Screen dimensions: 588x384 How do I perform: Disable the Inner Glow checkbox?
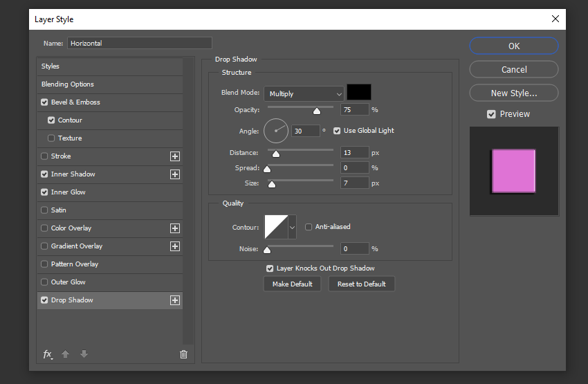44,192
